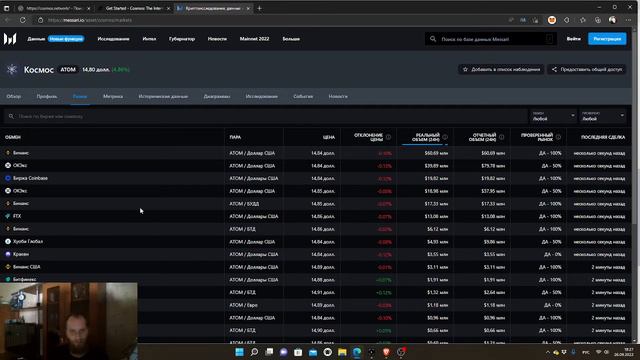Viewport: 640px width, 360px height.
Task: Open File Explorer from the taskbar
Action: [x=342, y=352]
